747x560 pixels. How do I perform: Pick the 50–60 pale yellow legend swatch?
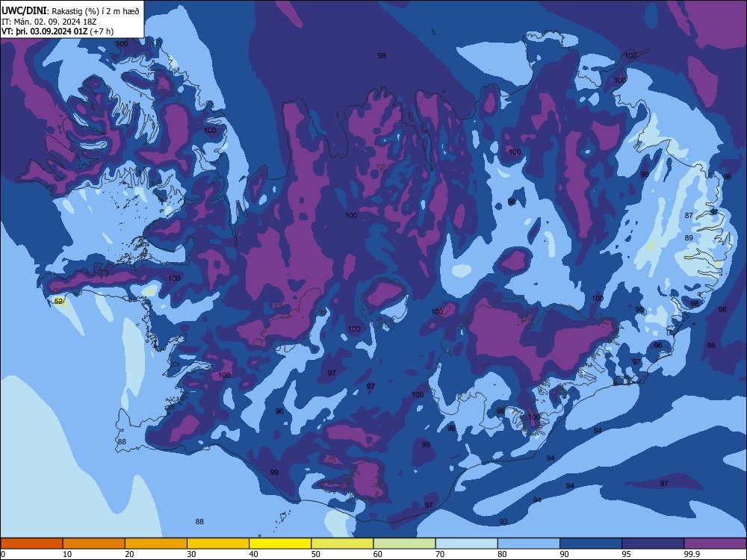pyautogui.click(x=343, y=544)
